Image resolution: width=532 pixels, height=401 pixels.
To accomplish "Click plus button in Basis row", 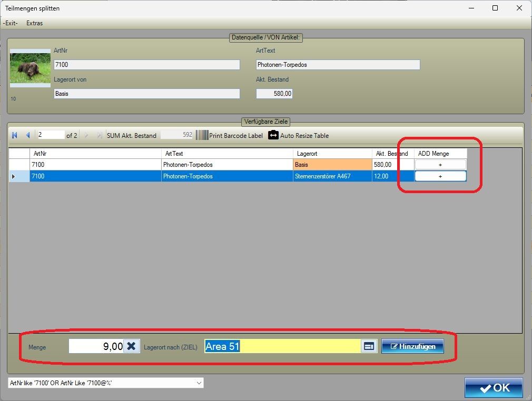I will pos(440,165).
